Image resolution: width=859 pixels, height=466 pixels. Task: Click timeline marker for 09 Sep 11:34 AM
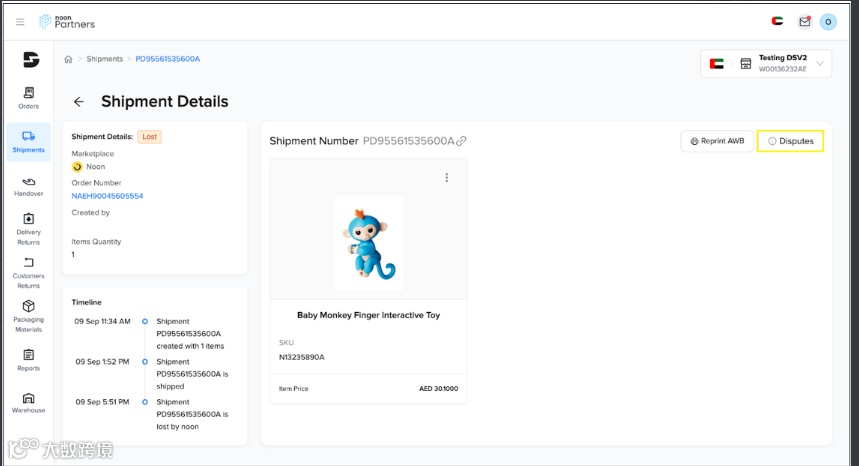pos(145,321)
